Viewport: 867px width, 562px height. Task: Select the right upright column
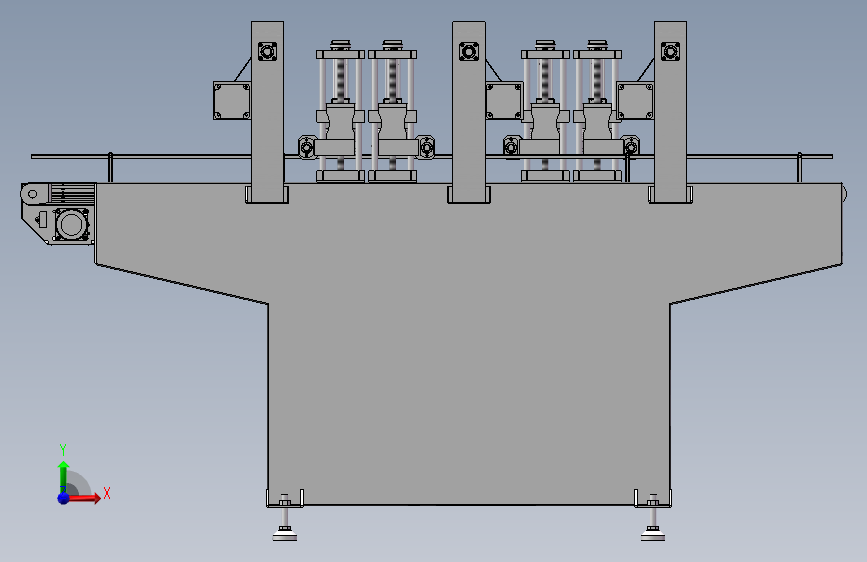coord(670,111)
